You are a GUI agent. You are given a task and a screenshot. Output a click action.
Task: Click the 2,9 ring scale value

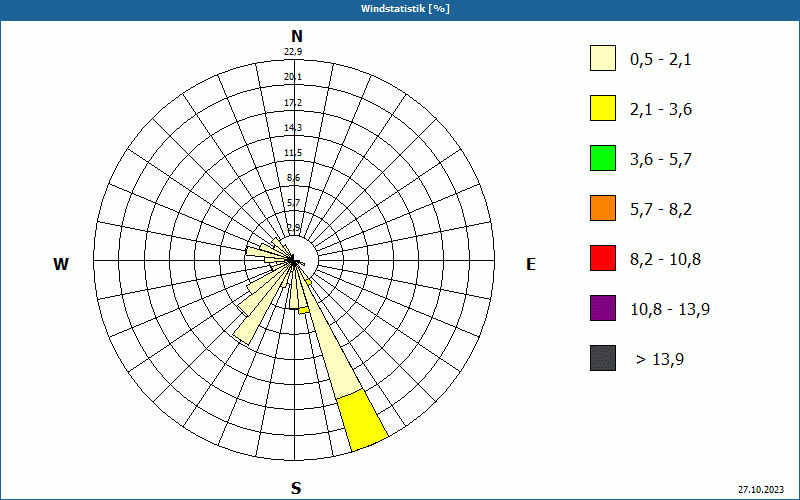pos(293,227)
